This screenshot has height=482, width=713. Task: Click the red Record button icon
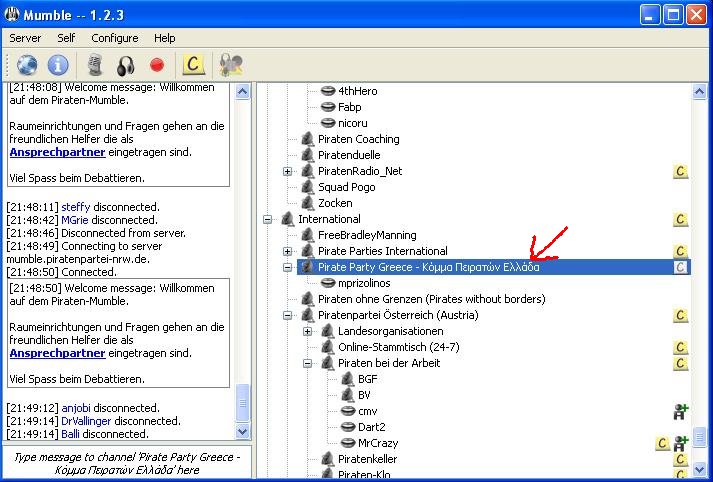(157, 65)
